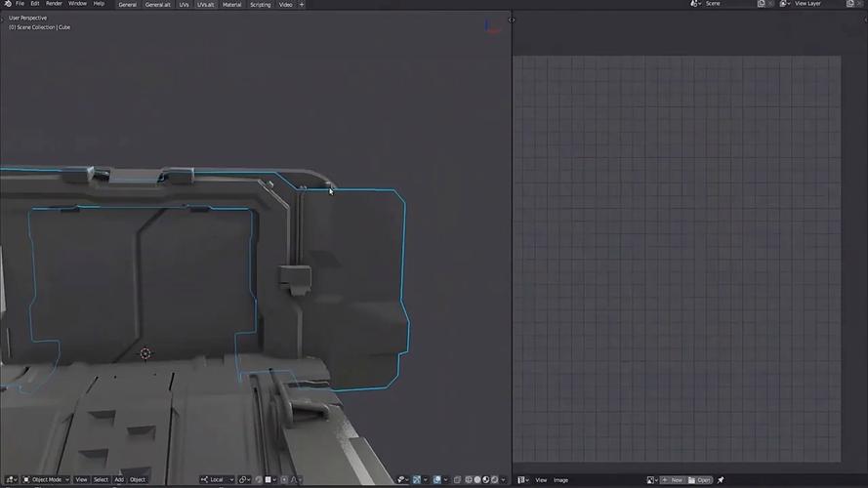Open the object visibility and selectability dropdown
Viewport: 868px width, 488px height.
pyautogui.click(x=402, y=479)
